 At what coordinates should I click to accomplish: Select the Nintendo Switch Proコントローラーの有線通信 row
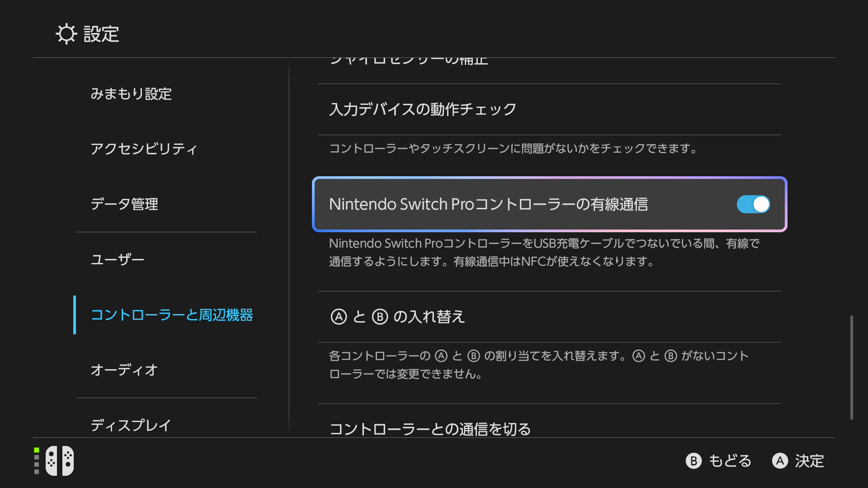pos(550,204)
